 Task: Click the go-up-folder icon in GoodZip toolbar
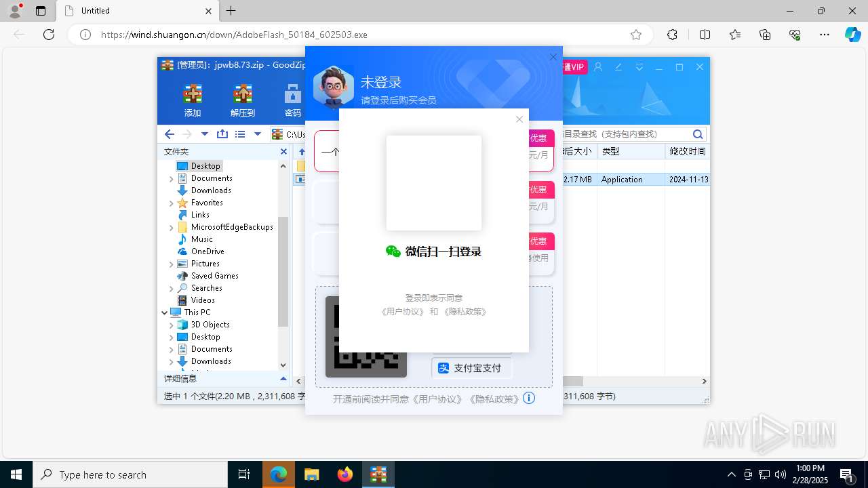click(x=222, y=134)
